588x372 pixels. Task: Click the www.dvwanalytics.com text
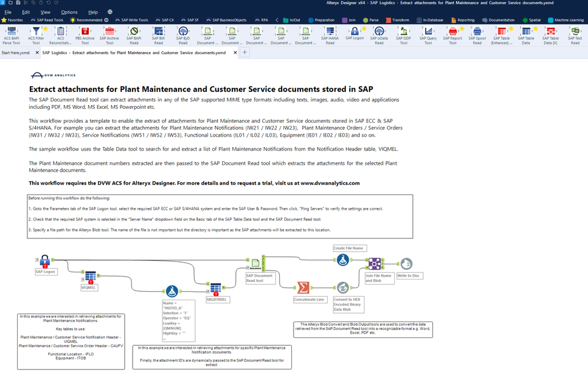point(330,183)
